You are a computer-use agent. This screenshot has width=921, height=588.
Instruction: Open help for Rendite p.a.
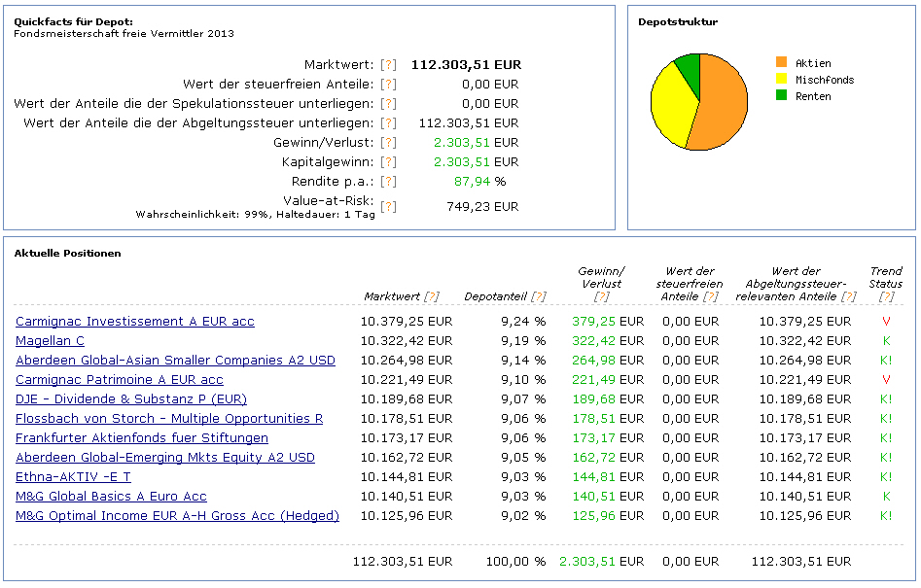tap(388, 182)
